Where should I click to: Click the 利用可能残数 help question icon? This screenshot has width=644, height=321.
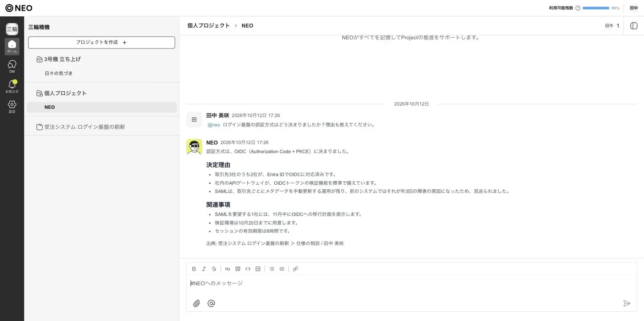click(578, 8)
